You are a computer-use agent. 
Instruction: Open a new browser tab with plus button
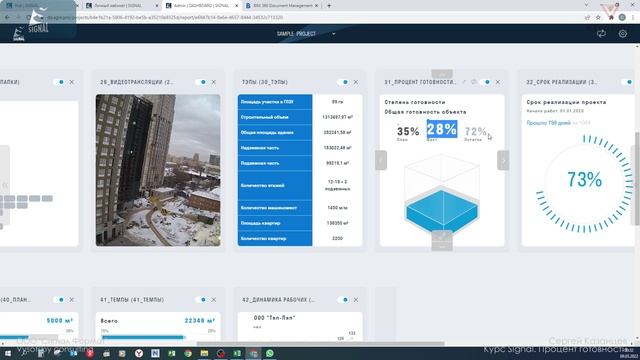tap(329, 6)
